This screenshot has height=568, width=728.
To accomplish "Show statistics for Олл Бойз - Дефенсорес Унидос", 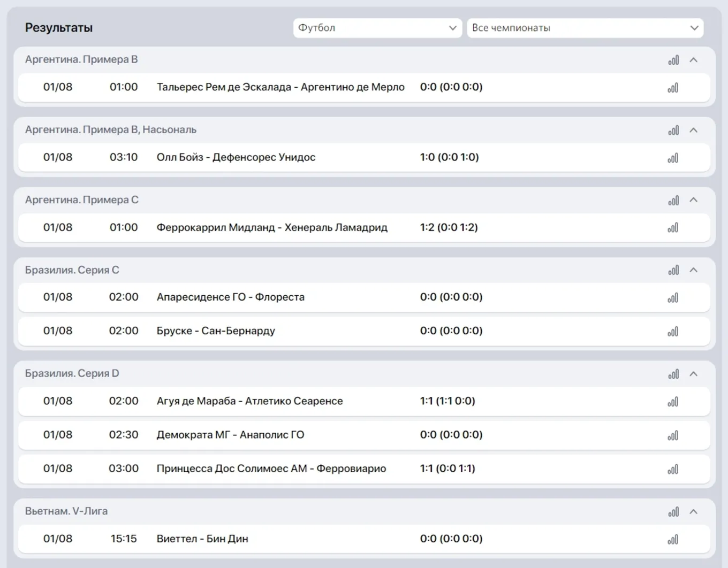I will click(673, 158).
